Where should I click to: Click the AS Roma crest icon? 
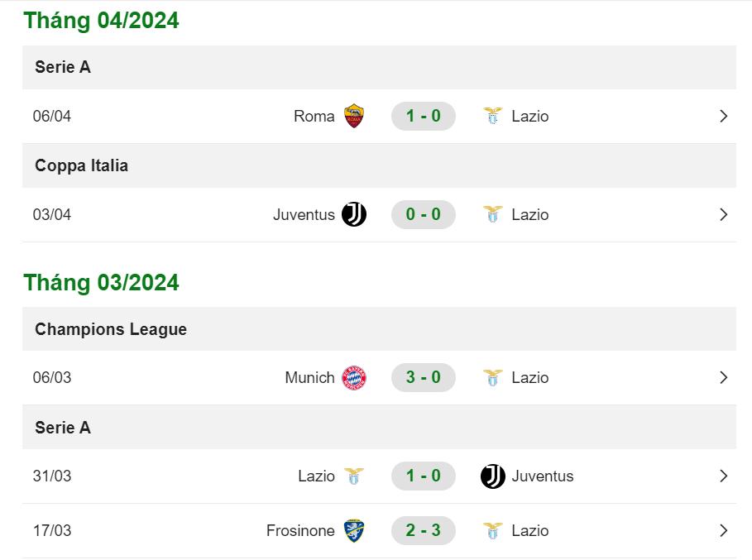point(354,116)
